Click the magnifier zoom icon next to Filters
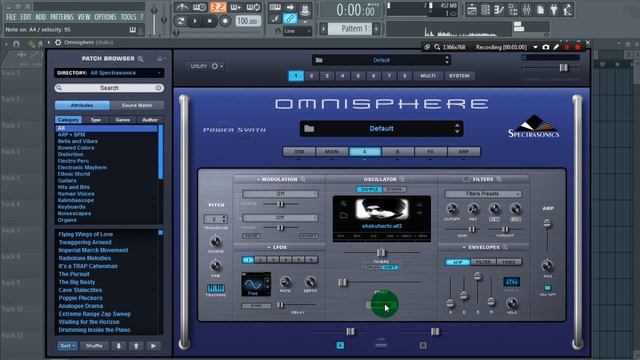This screenshot has width=640, height=360. (x=499, y=179)
